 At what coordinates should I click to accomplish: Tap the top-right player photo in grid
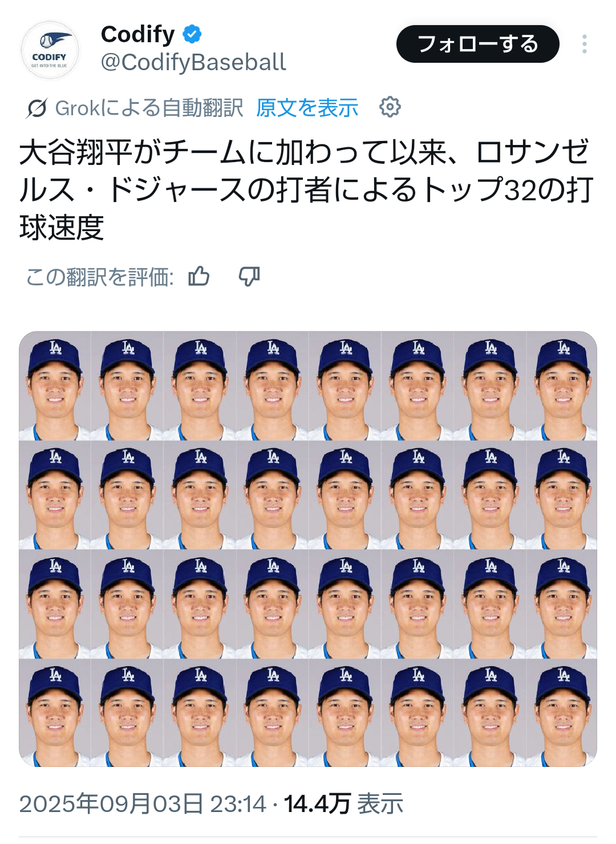[562, 386]
